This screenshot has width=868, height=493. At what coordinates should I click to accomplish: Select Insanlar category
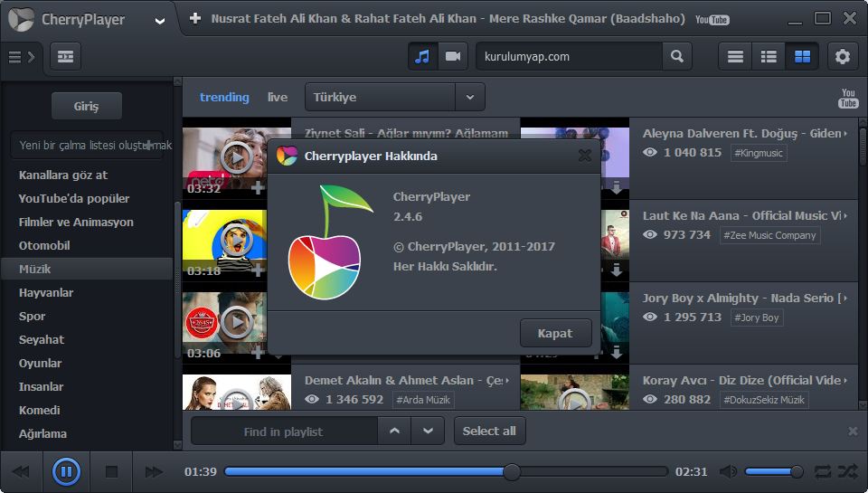click(x=41, y=386)
